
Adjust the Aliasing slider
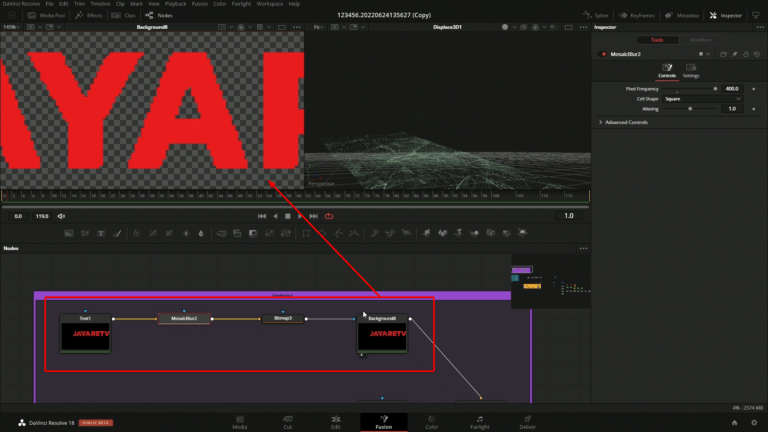pyautogui.click(x=690, y=109)
